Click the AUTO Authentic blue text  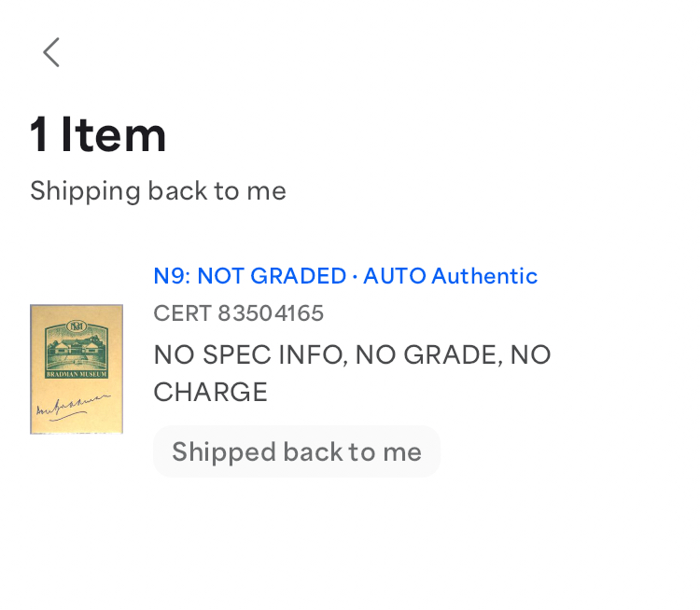click(450, 275)
